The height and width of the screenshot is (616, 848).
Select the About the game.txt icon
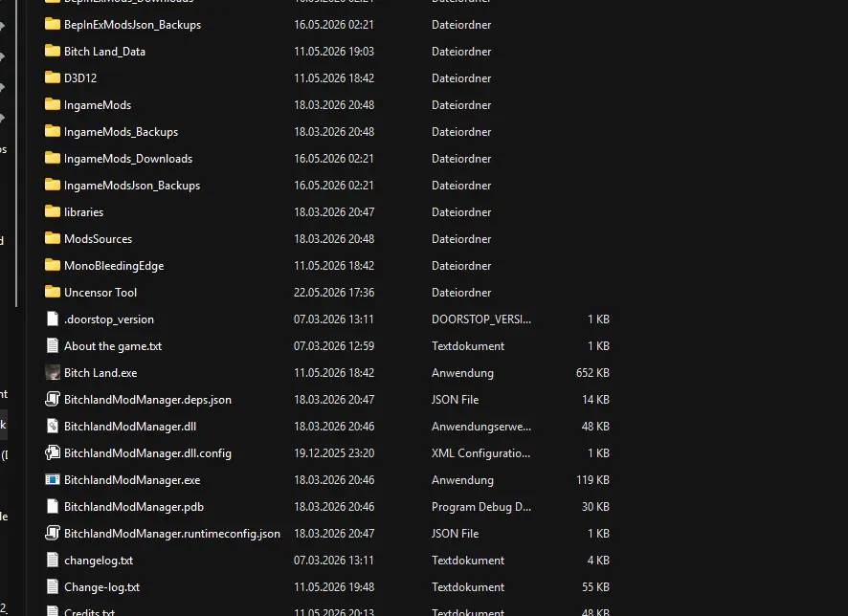click(x=53, y=346)
